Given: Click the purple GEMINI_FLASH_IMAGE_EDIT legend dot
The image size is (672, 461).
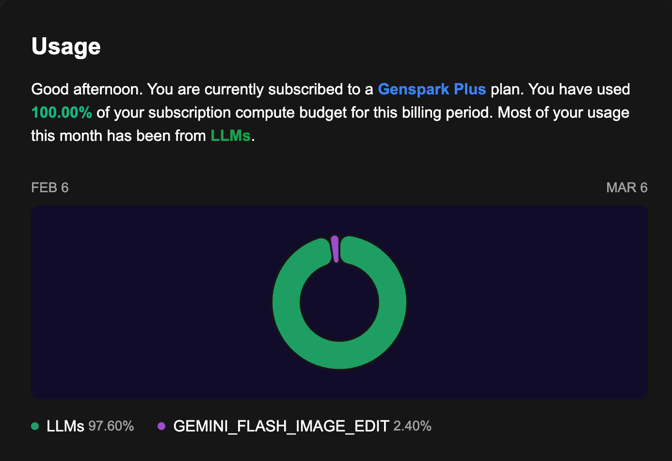Looking at the screenshot, I should 162,426.
